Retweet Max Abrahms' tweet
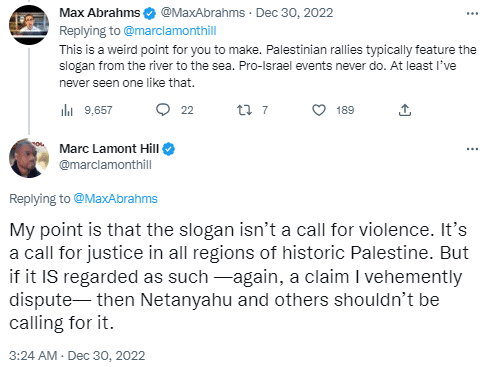Image resolution: width=493 pixels, height=367 pixels. click(244, 110)
